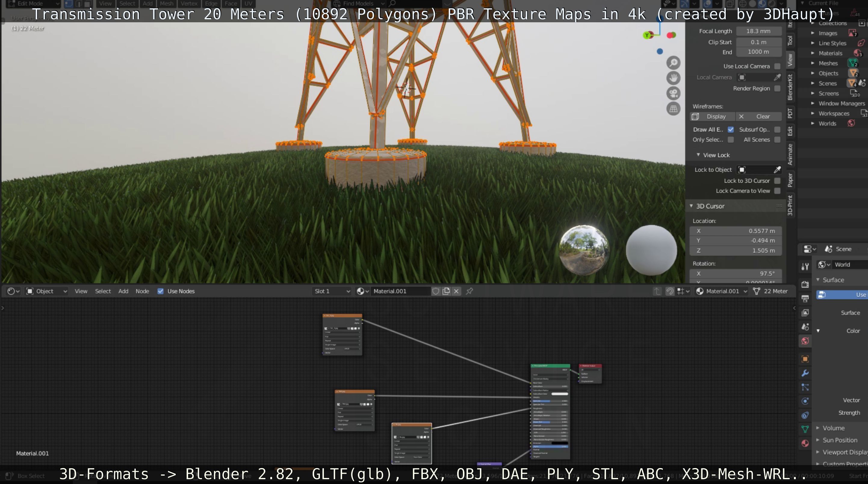This screenshot has height=484, width=868.
Task: Open the Object Constraints tab icon
Action: (x=805, y=415)
